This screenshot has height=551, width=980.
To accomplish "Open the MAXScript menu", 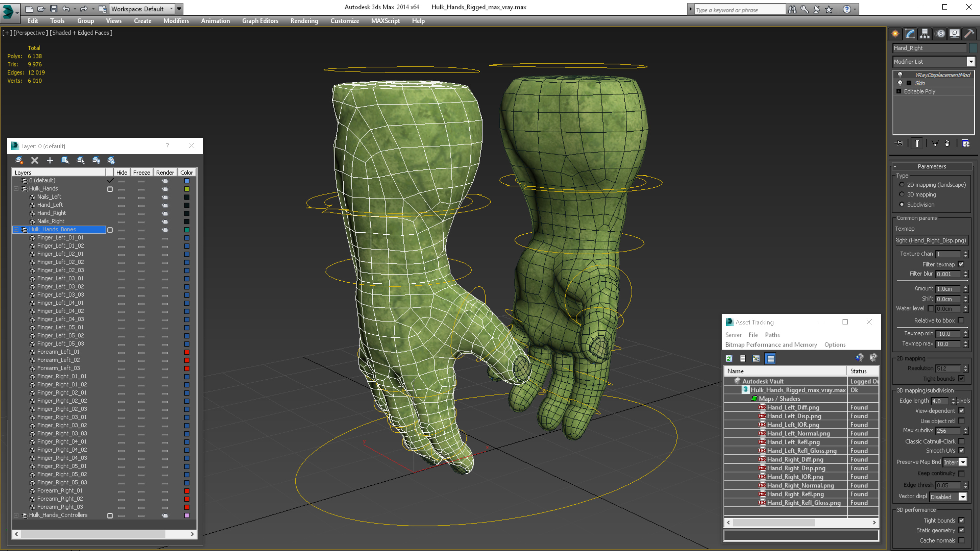I will click(386, 21).
